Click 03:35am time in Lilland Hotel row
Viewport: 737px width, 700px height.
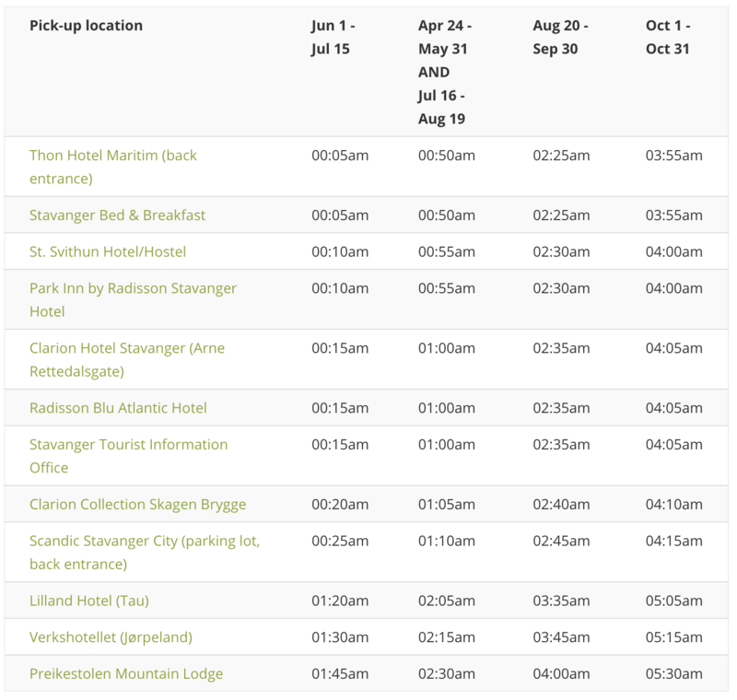tap(561, 601)
